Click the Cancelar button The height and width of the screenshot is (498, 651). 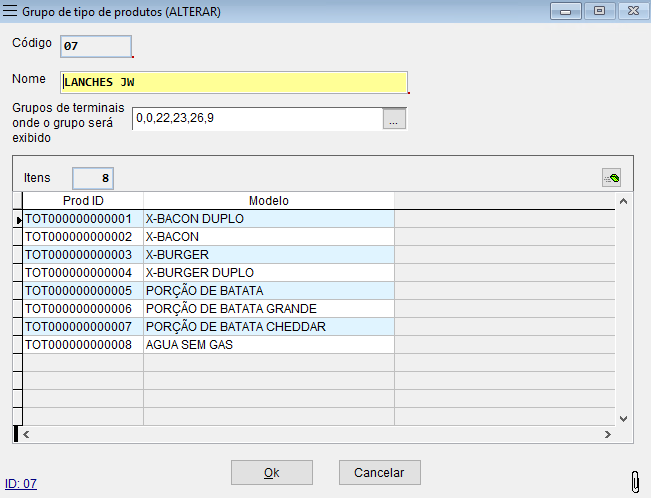[x=379, y=472]
